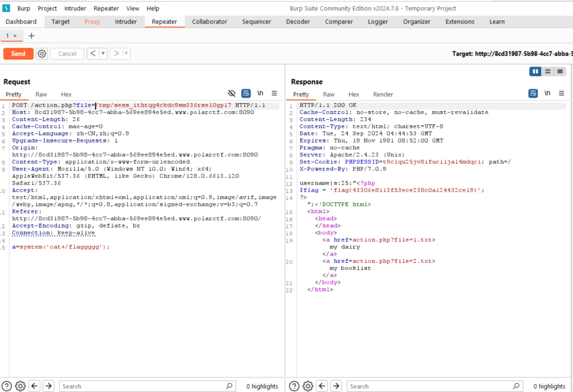Jump to previous search match in Request
This screenshot has height=392, width=573.
[x=35, y=386]
